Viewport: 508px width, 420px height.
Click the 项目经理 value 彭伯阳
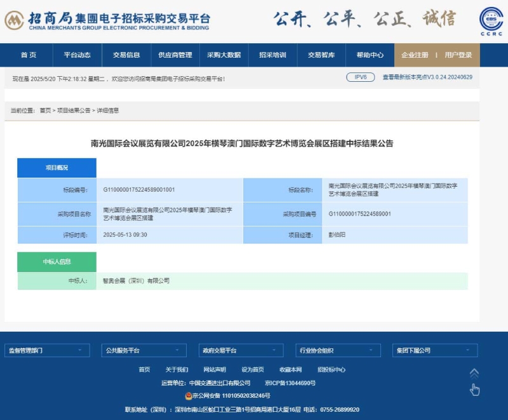(x=337, y=235)
